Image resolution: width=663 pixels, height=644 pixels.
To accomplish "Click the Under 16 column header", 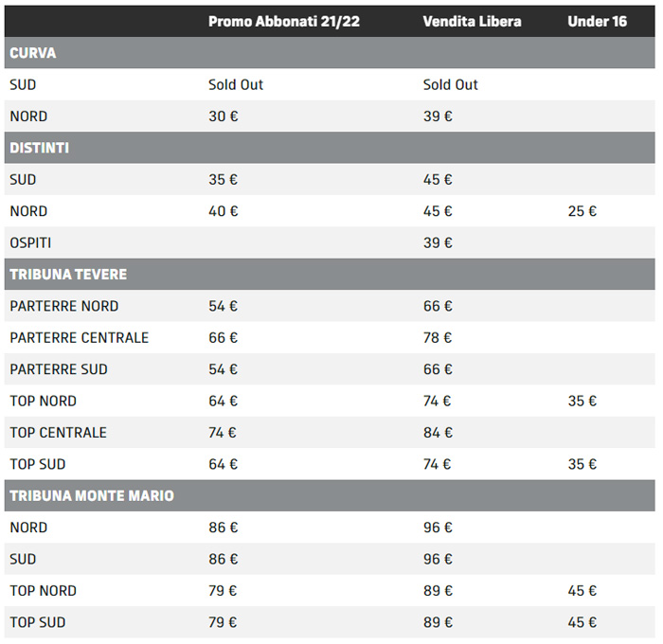I will pyautogui.click(x=597, y=21).
